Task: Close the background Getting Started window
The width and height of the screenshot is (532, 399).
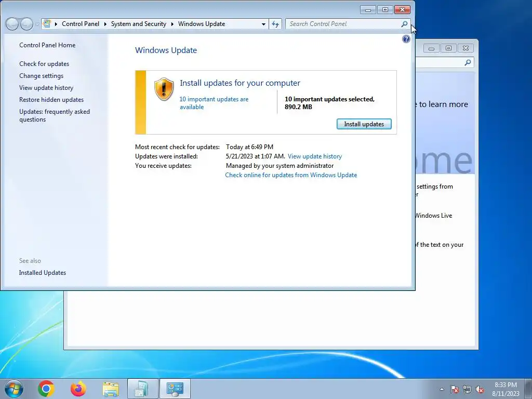Action: click(x=466, y=48)
